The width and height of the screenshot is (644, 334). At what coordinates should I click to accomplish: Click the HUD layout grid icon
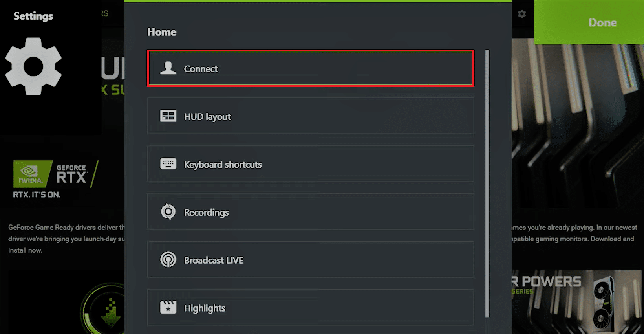168,116
